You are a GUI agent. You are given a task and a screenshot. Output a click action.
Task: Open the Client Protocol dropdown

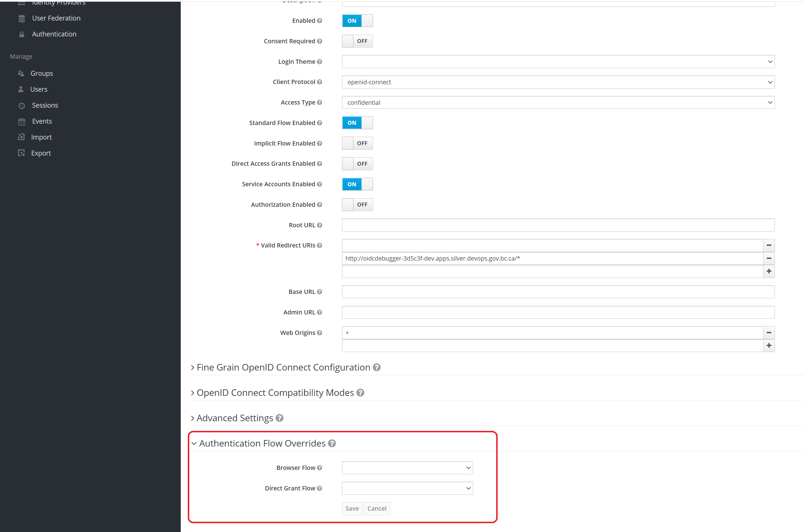click(558, 82)
